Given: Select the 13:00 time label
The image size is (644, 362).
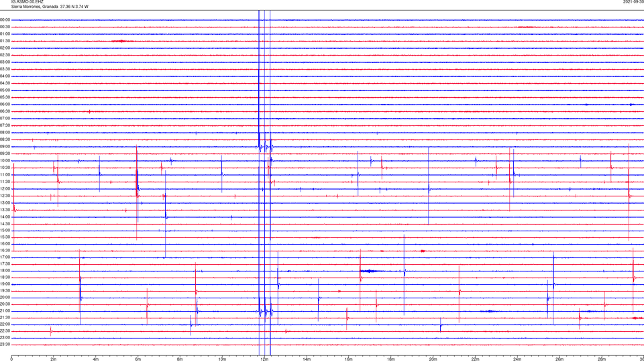Looking at the screenshot, I should click(5, 202).
